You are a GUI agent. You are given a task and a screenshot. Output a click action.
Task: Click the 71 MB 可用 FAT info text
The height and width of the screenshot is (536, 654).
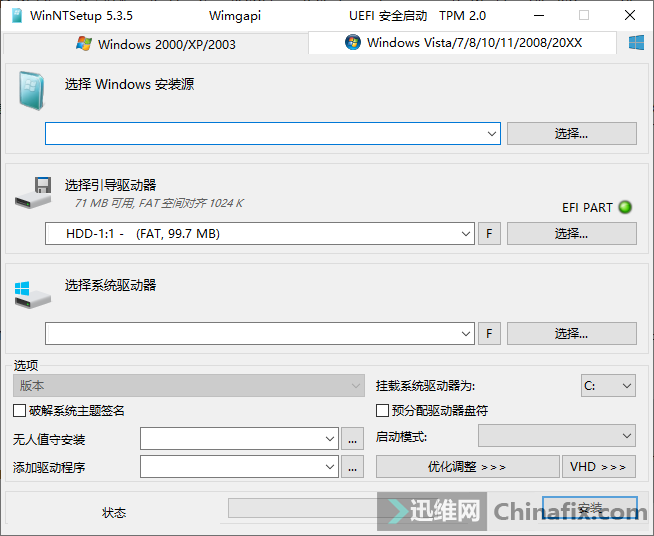(x=159, y=203)
